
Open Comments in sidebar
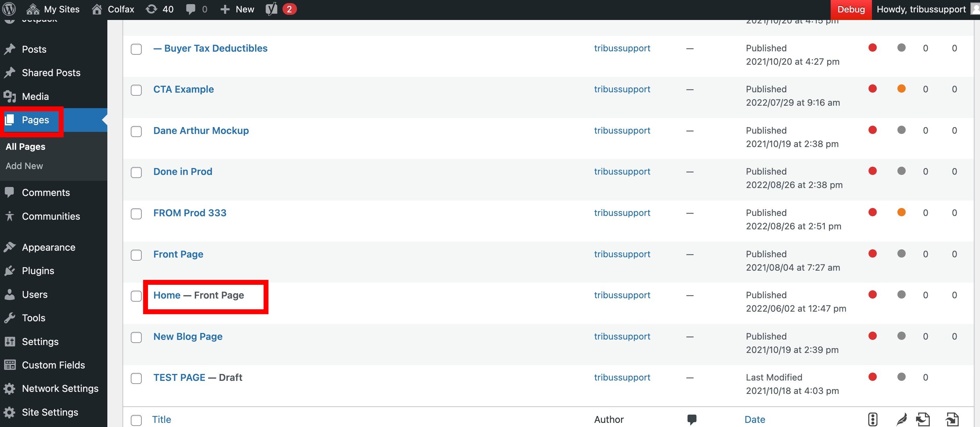[46, 192]
